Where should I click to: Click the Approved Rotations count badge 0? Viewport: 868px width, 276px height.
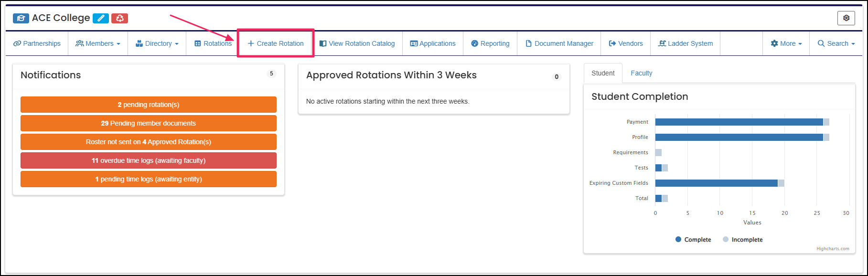coord(557,76)
